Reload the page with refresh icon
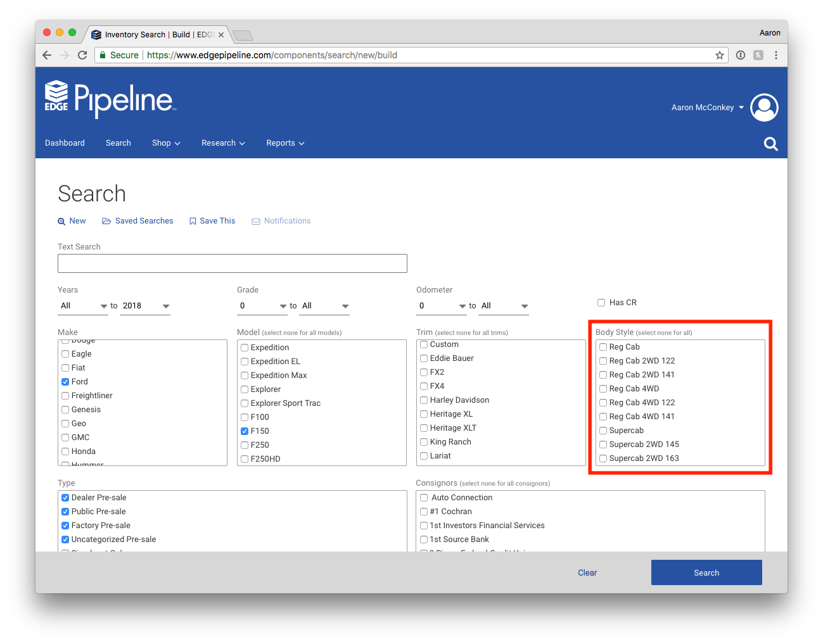 click(82, 55)
